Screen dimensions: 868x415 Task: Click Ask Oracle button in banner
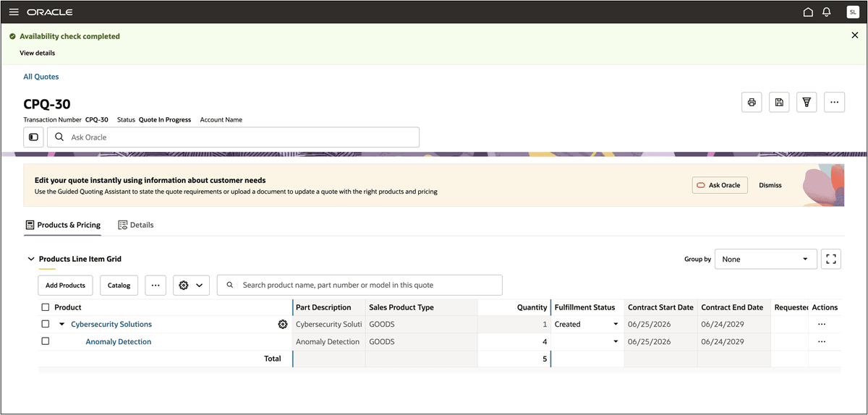720,185
